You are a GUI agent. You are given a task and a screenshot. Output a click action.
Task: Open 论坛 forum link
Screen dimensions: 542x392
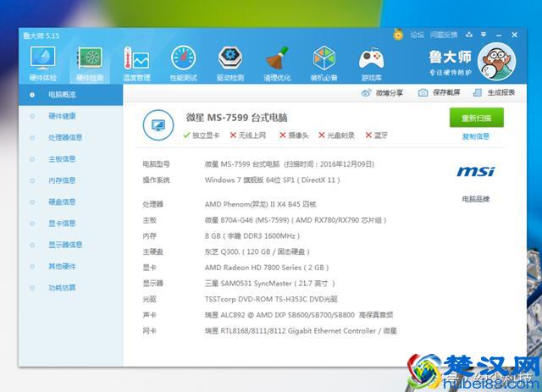[418, 35]
